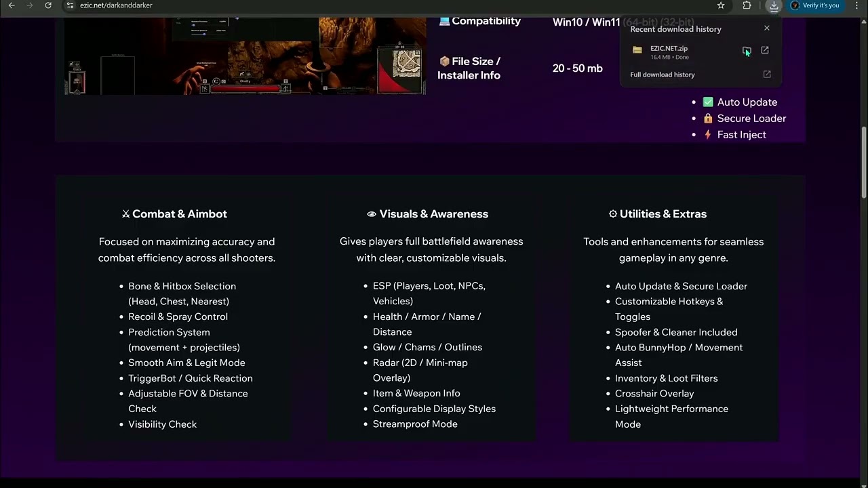Click the EZIC.NET.zip file folder icon
Viewport: 868px width, 488px height.
click(x=637, y=50)
